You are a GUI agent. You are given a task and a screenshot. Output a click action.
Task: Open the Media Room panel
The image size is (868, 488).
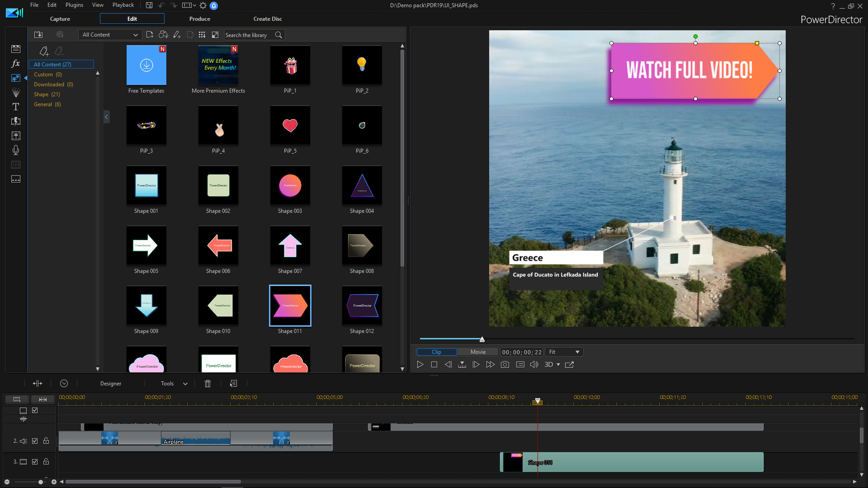pyautogui.click(x=16, y=48)
